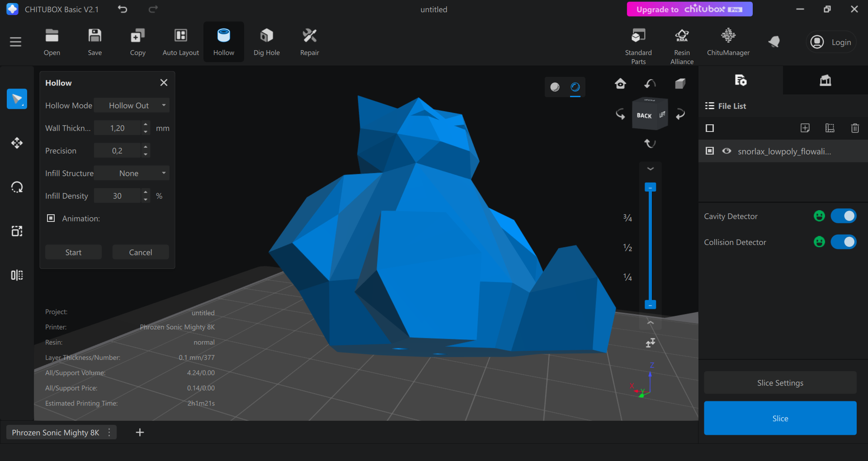Choose the Rotate tool in left sidebar

pos(17,187)
